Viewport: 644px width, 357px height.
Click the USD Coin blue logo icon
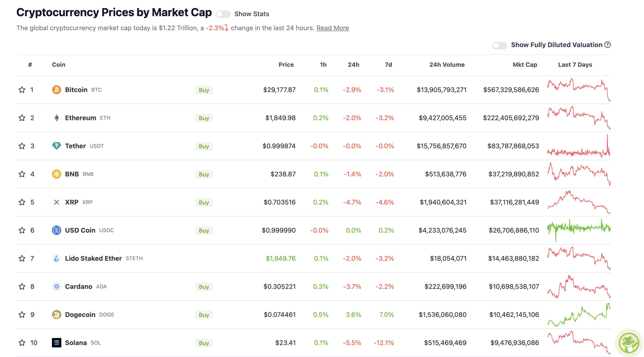[57, 230]
